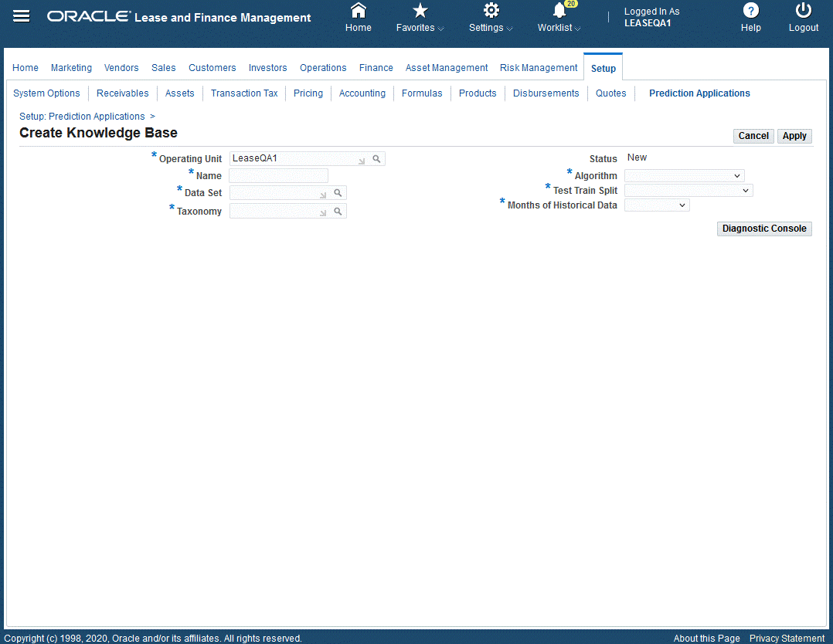Search Operating Unit with magnifier icon
The height and width of the screenshot is (644, 833).
376,159
